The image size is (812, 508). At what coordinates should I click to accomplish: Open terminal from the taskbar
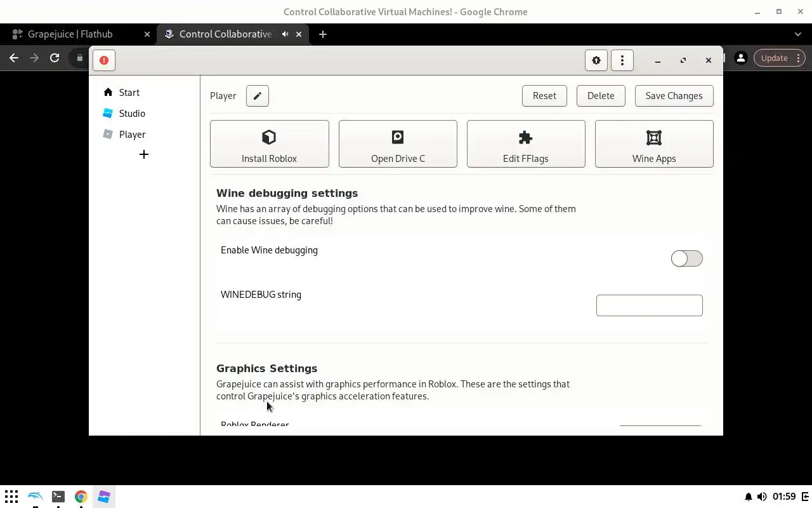58,497
